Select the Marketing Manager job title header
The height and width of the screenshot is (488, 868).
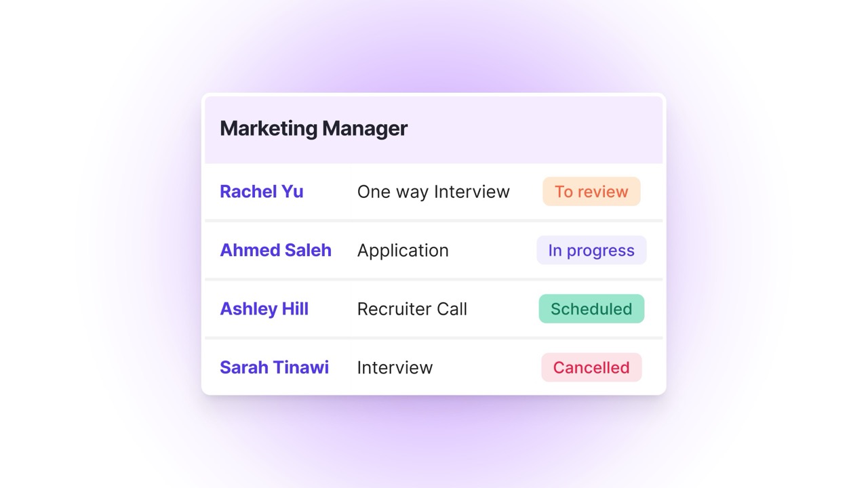(x=313, y=128)
